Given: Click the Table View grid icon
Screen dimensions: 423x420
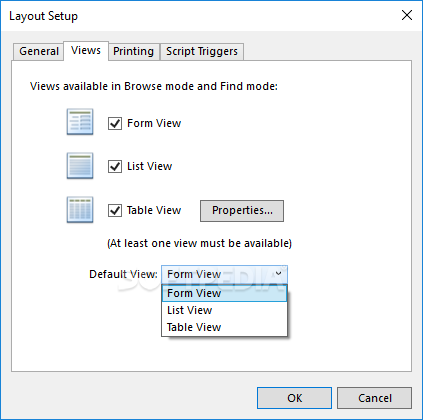Looking at the screenshot, I should [80, 210].
